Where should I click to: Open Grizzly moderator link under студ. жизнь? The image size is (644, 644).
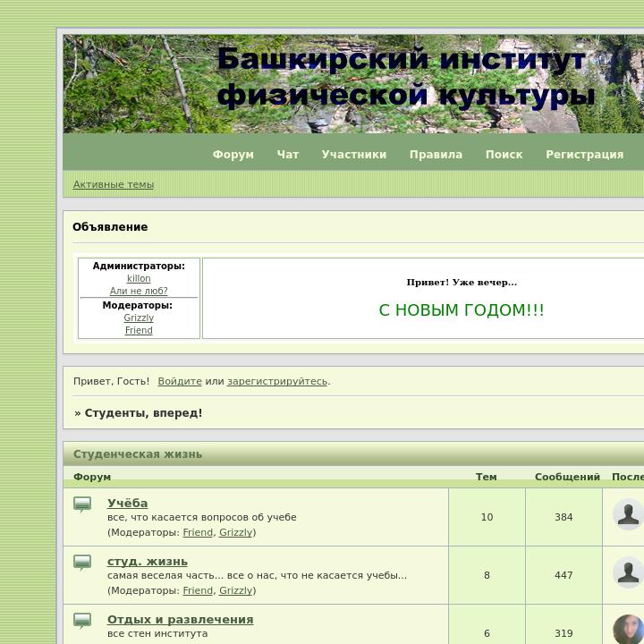[236, 590]
